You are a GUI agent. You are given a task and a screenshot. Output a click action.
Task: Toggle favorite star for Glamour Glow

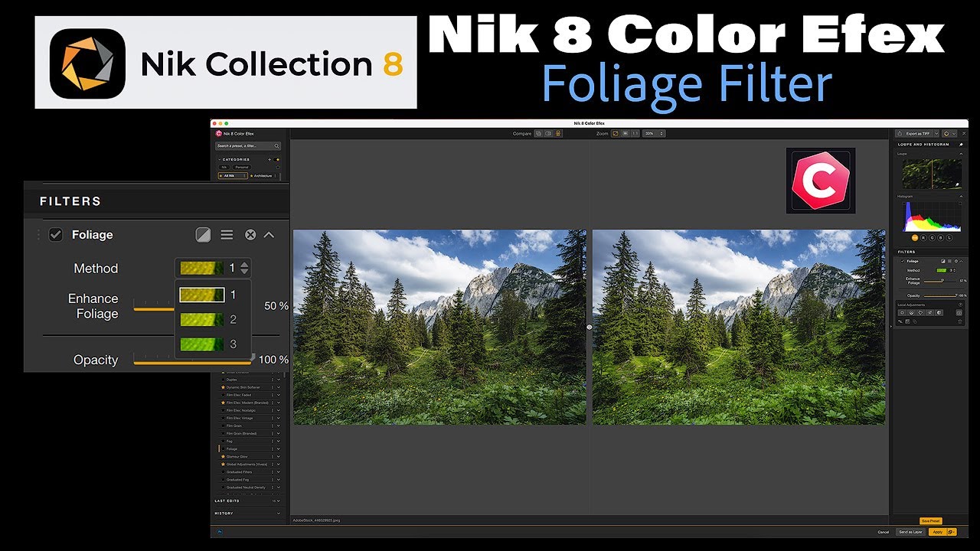(223, 457)
